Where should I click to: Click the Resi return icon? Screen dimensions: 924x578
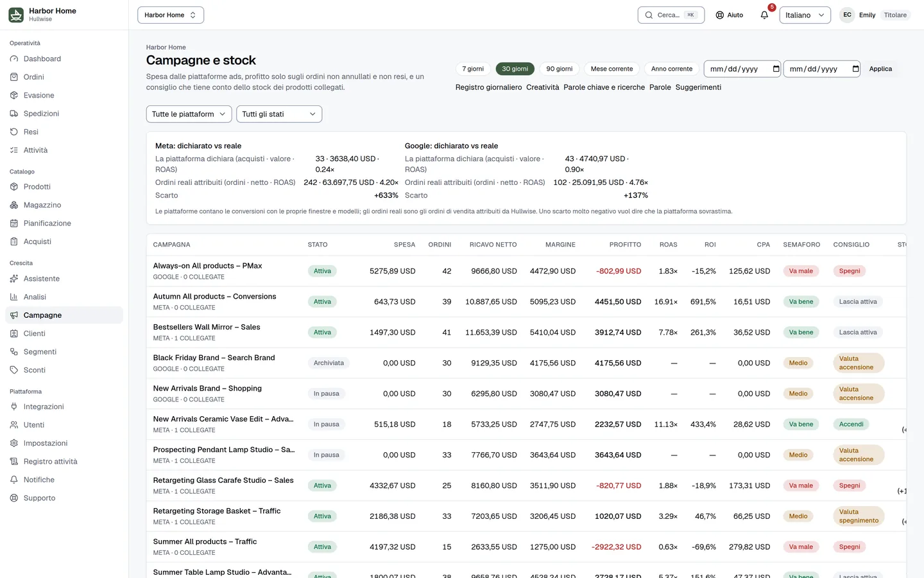point(14,132)
